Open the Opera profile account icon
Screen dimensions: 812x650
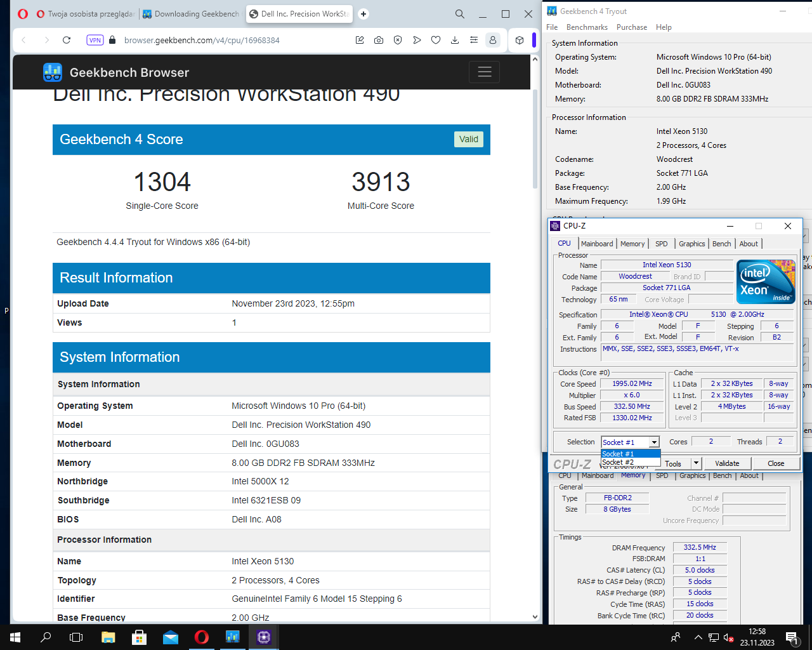tap(492, 40)
